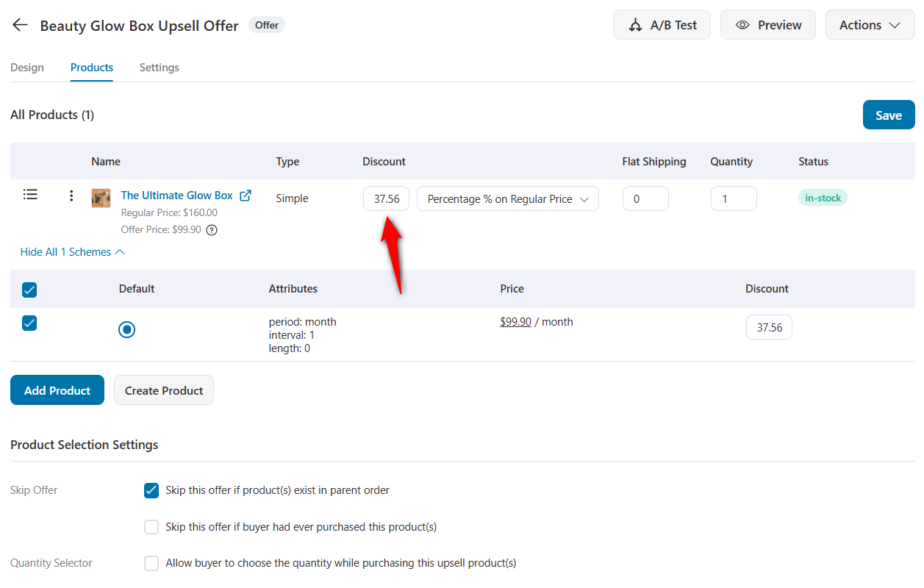Open the discount type dropdown
Screen dimensions: 924x588
tap(507, 198)
